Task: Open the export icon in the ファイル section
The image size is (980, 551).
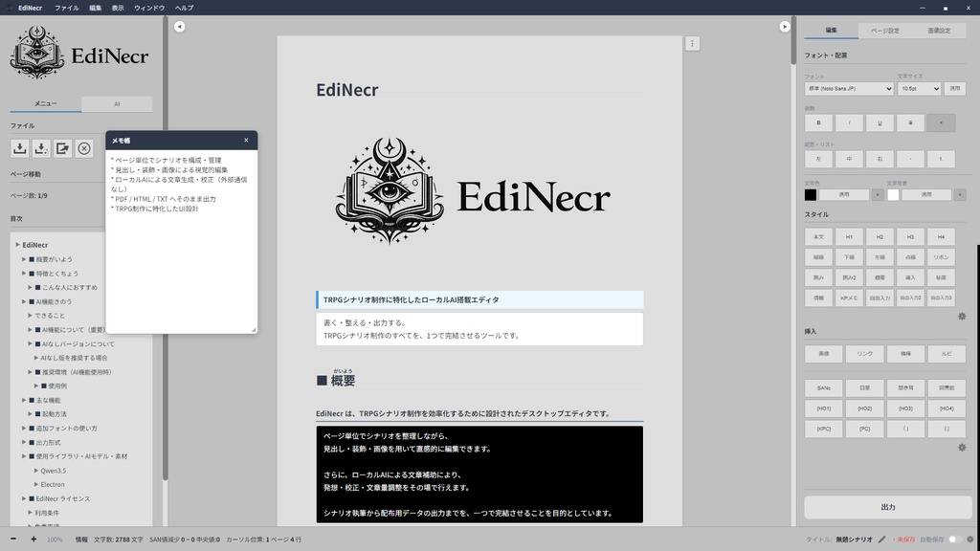Action: (63, 148)
